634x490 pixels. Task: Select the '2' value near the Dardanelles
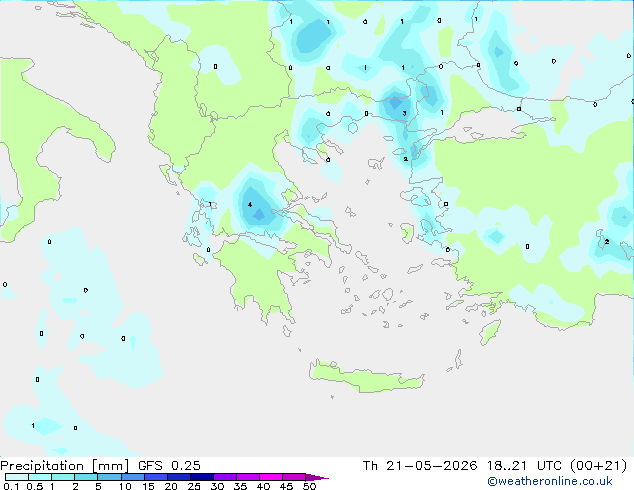(406, 159)
